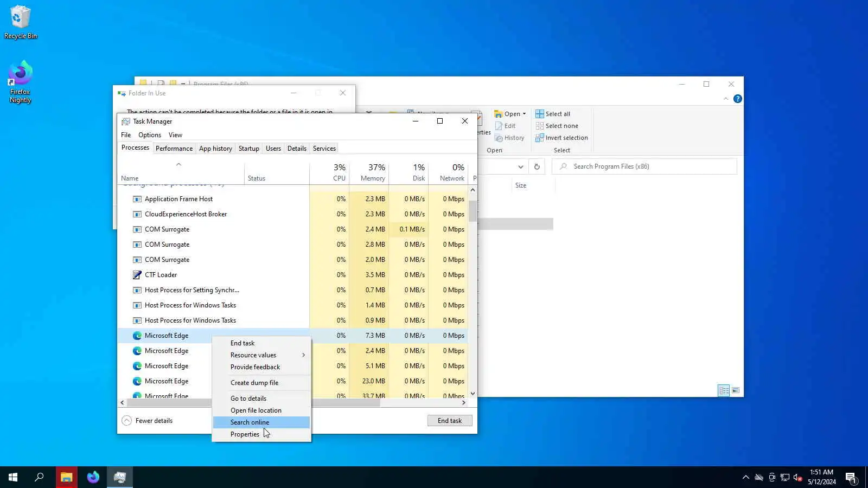Click the Host Process for Setting Synchr icon

coord(137,290)
